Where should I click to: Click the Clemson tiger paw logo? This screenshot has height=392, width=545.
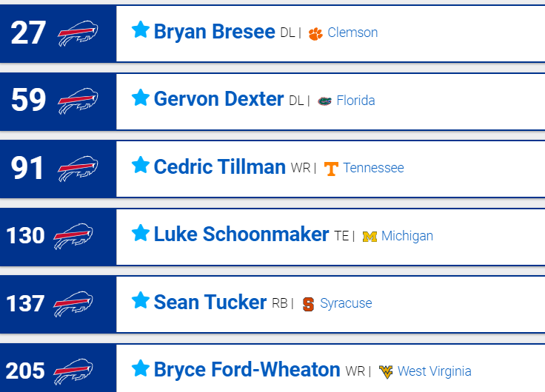[x=315, y=34]
